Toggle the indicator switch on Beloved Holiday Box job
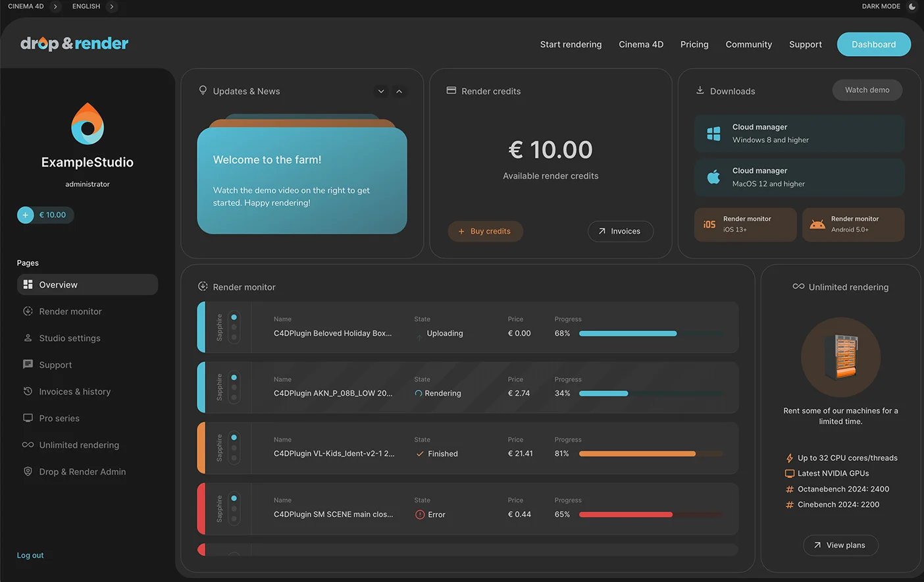The height and width of the screenshot is (582, 924). click(234, 327)
